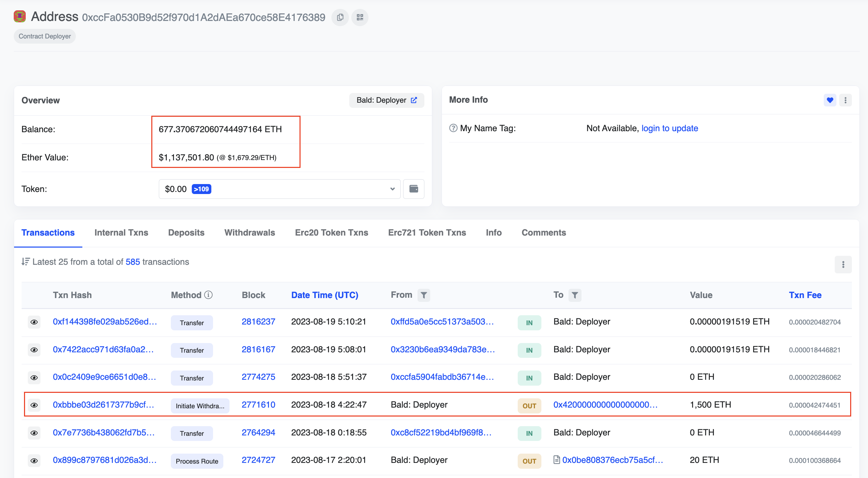Viewport: 868px width, 478px height.
Task: Open block 2771610 link
Action: click(258, 405)
